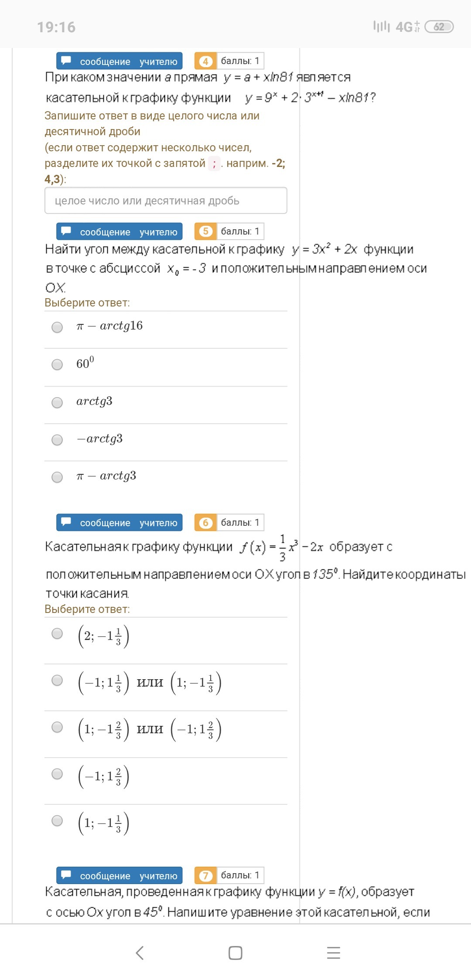This screenshot has width=471, height=980.
Task: Select the answer π − arctg16
Action: (57, 327)
